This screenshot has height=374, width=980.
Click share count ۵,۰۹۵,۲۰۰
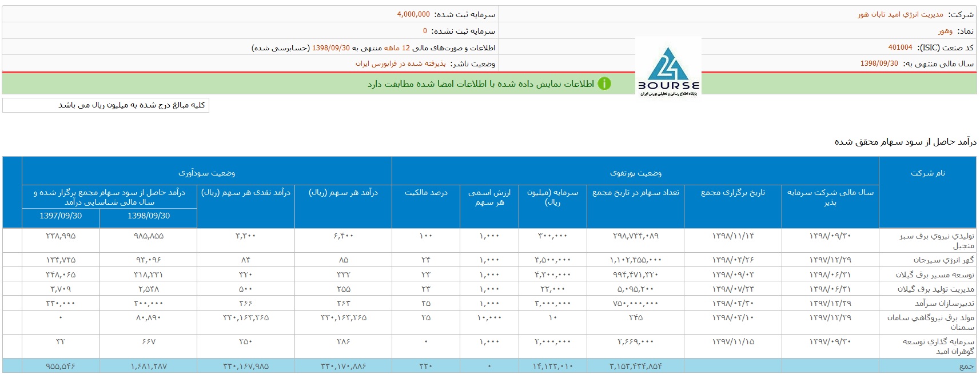pos(635,289)
